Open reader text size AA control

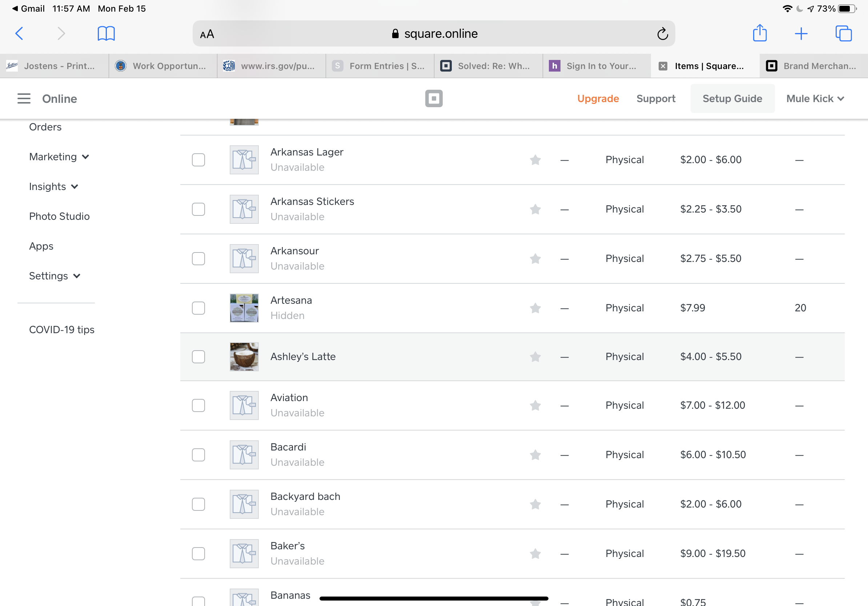click(x=207, y=35)
